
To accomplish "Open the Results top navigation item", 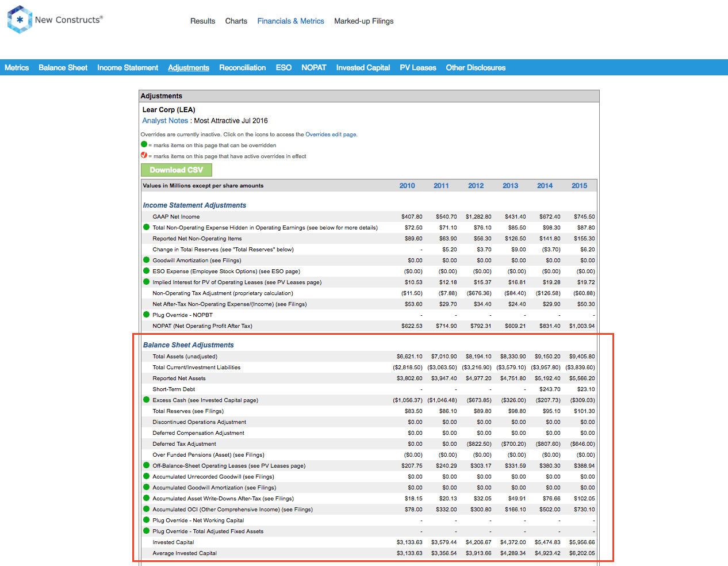I will coord(203,21).
